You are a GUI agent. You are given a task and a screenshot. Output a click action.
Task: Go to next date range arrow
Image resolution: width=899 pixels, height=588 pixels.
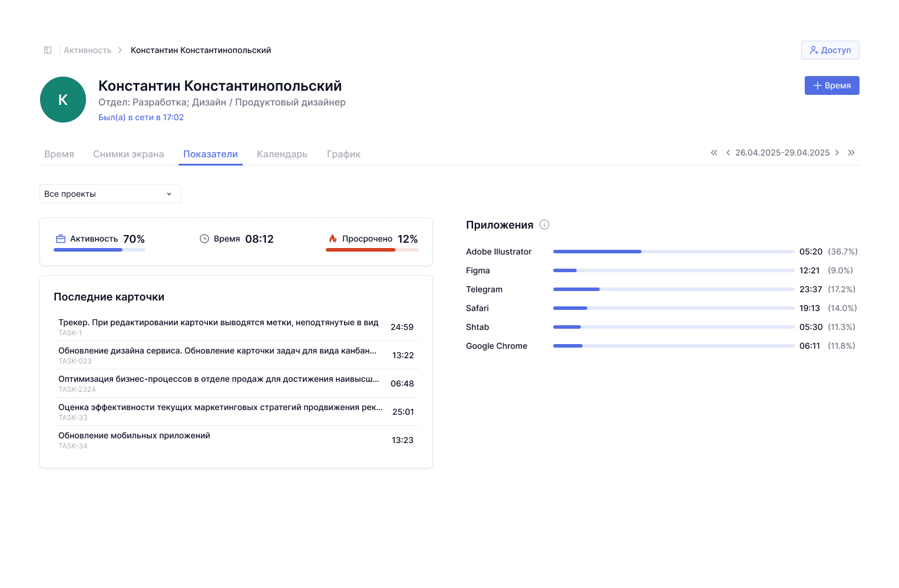[x=837, y=153]
